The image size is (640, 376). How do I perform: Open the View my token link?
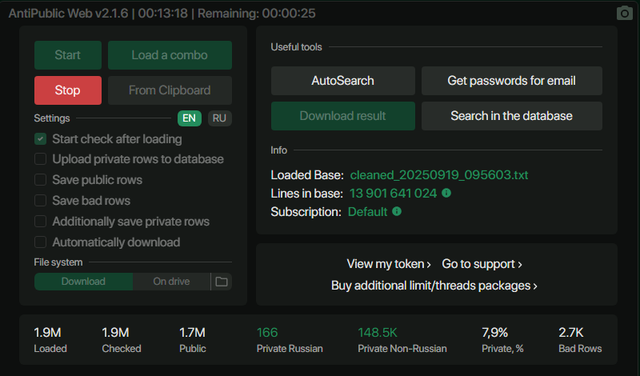pyautogui.click(x=389, y=264)
